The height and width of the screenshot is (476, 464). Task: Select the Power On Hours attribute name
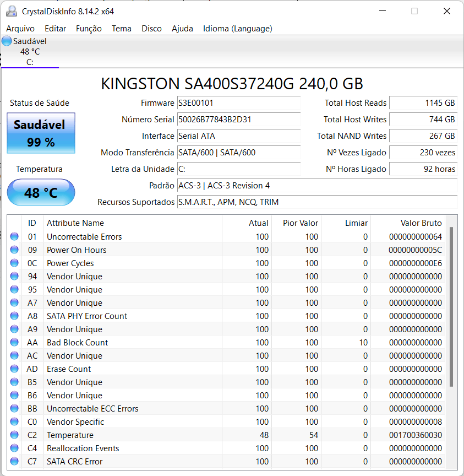pos(77,250)
